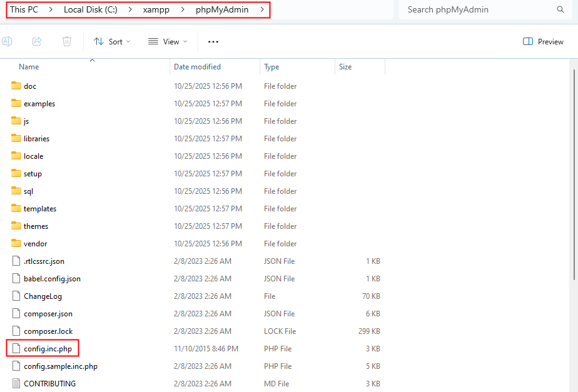This screenshot has width=578, height=392.
Task: Open the View dropdown
Action: [168, 41]
